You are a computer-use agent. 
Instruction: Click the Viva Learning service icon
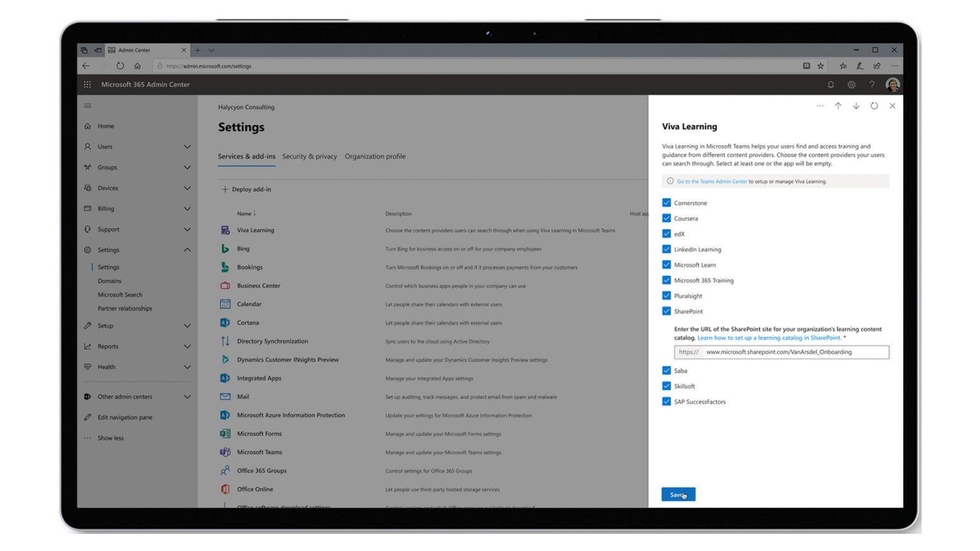[x=225, y=230]
